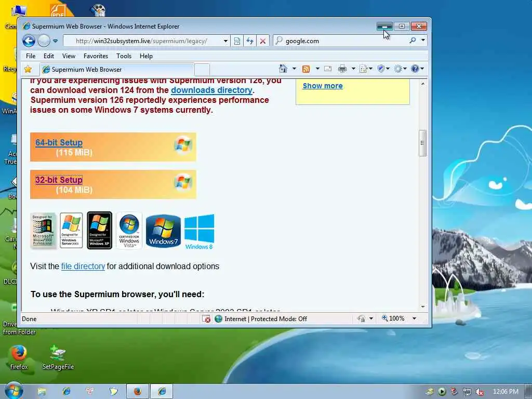Viewport: 532px width, 399px height.
Task: Open the File menu
Action: [31, 56]
